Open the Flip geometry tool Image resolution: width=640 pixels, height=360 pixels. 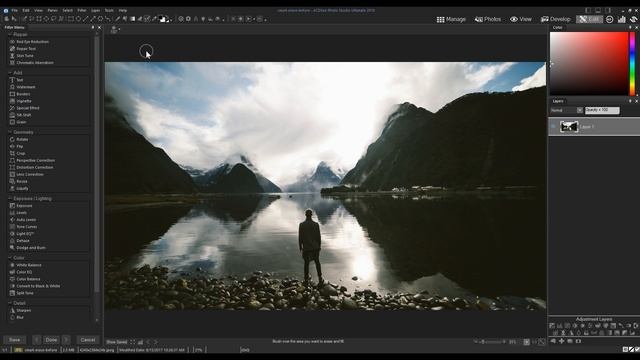tap(16, 146)
